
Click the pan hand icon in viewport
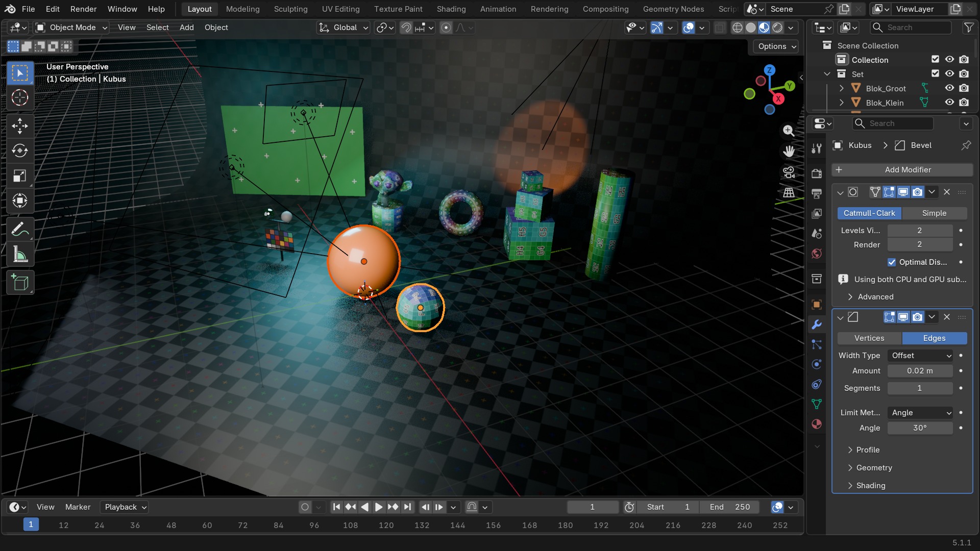tap(789, 152)
